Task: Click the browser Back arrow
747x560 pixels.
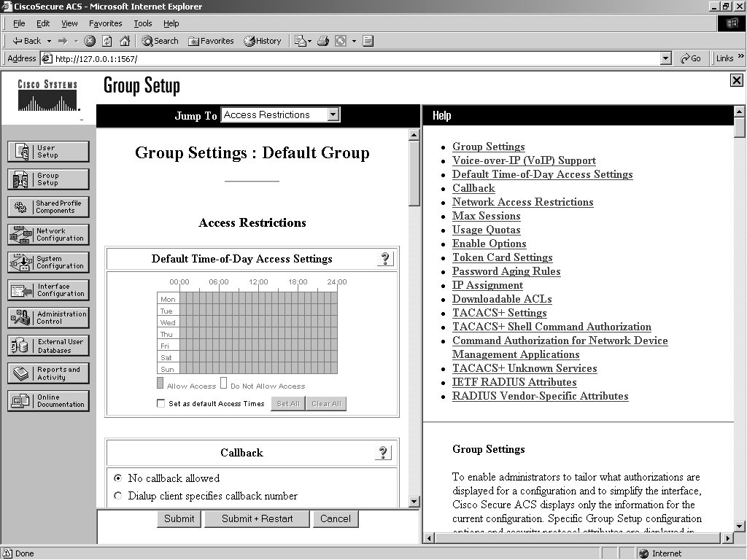Action: (x=27, y=41)
